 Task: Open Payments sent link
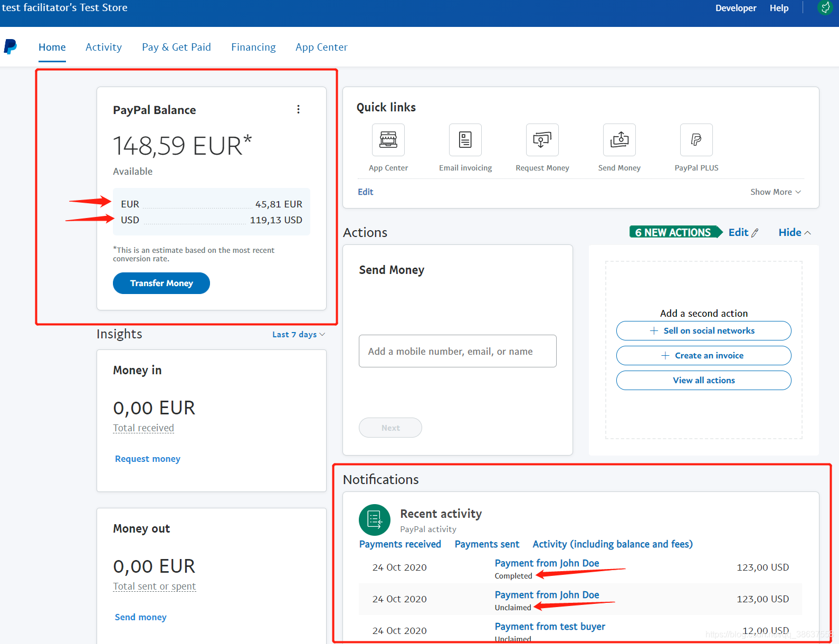pyautogui.click(x=487, y=544)
